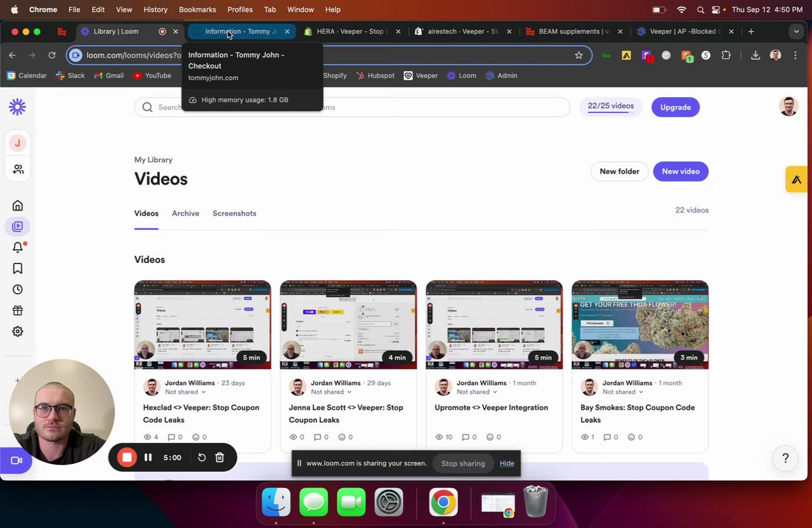The image size is (812, 528).
Task: Open Settings gear icon in Loom sidebar
Action: [x=18, y=331]
